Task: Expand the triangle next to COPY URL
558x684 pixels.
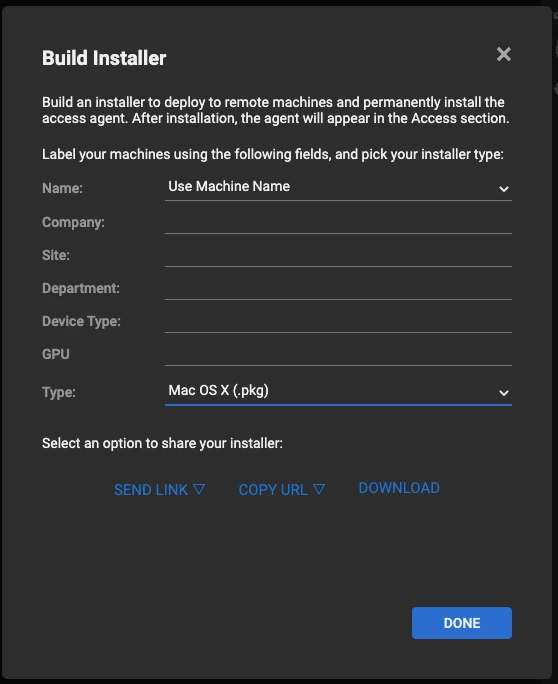Action: (x=319, y=489)
